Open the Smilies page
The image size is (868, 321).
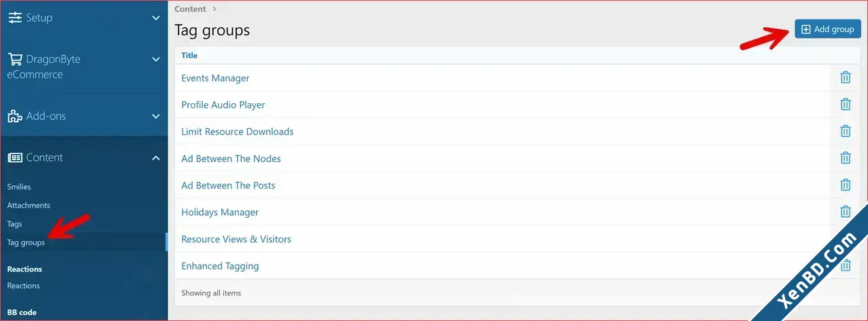tap(19, 187)
